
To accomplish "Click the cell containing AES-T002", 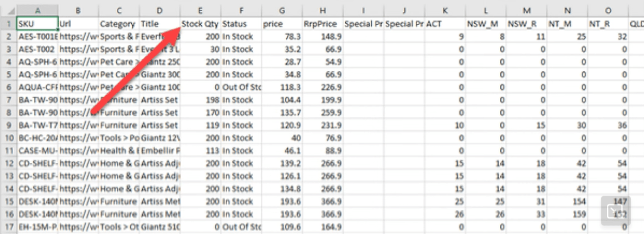I will (x=37, y=49).
